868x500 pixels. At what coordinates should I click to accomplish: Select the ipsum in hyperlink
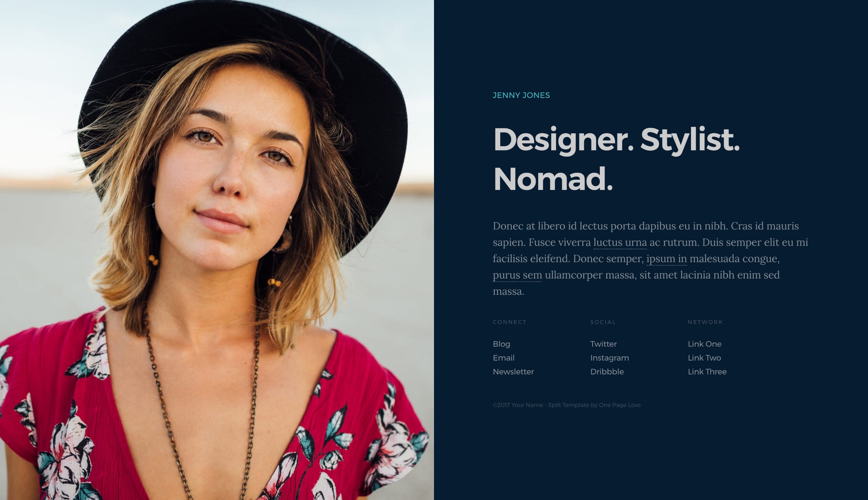point(667,258)
